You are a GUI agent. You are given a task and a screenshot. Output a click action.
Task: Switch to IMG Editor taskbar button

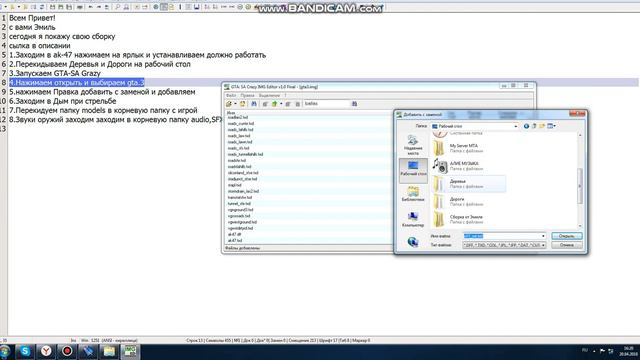pyautogui.click(x=131, y=351)
